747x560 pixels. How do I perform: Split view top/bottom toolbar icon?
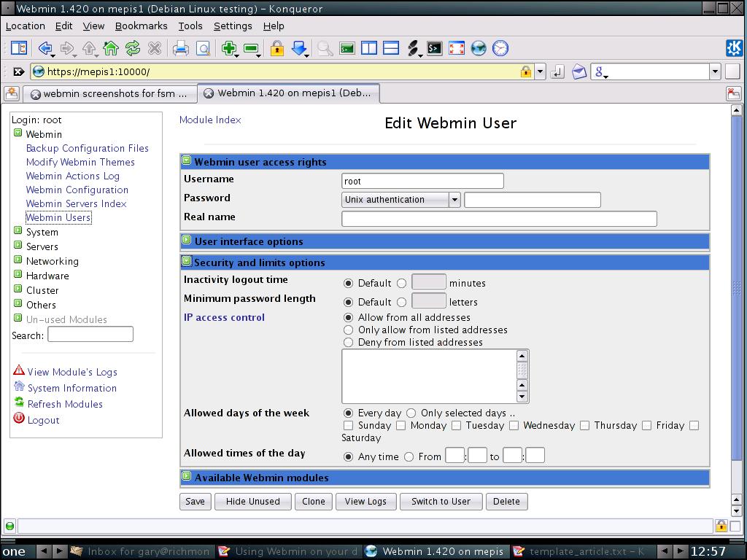(391, 48)
